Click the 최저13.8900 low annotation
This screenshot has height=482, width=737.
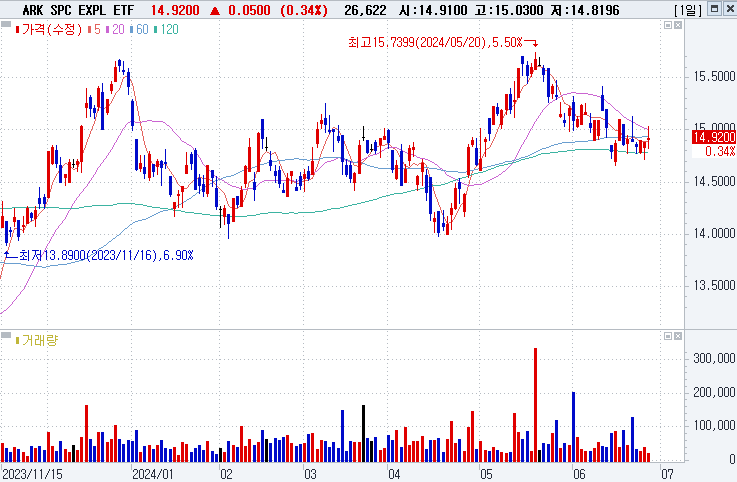(106, 255)
